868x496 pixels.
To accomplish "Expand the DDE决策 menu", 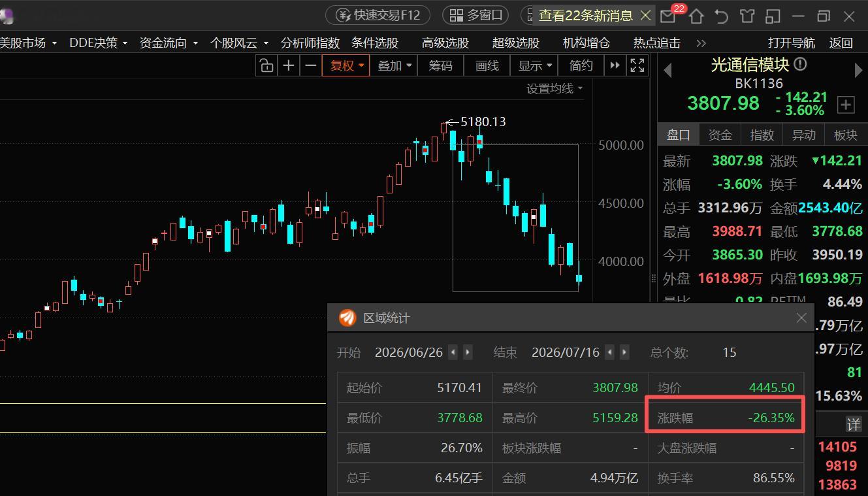I will click(98, 43).
